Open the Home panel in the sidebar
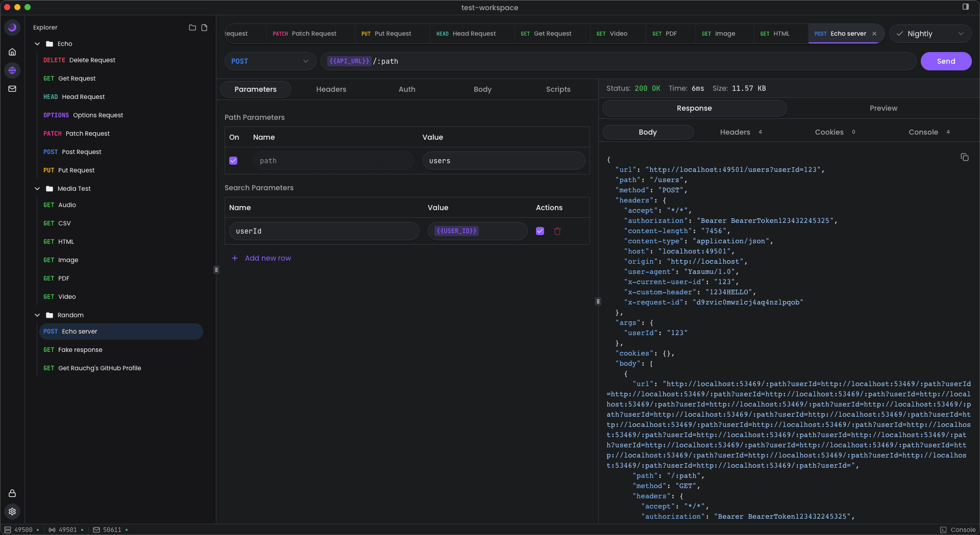 pyautogui.click(x=12, y=52)
